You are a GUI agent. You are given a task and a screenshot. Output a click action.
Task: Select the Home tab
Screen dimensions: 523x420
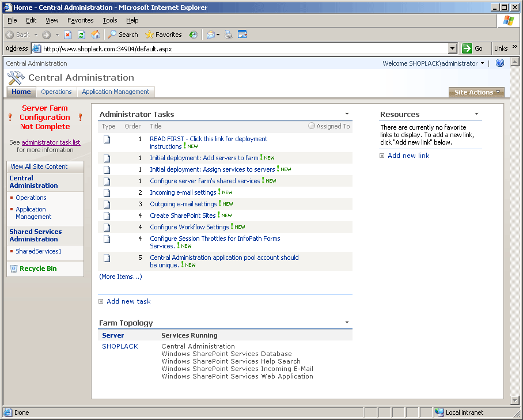[x=21, y=92]
